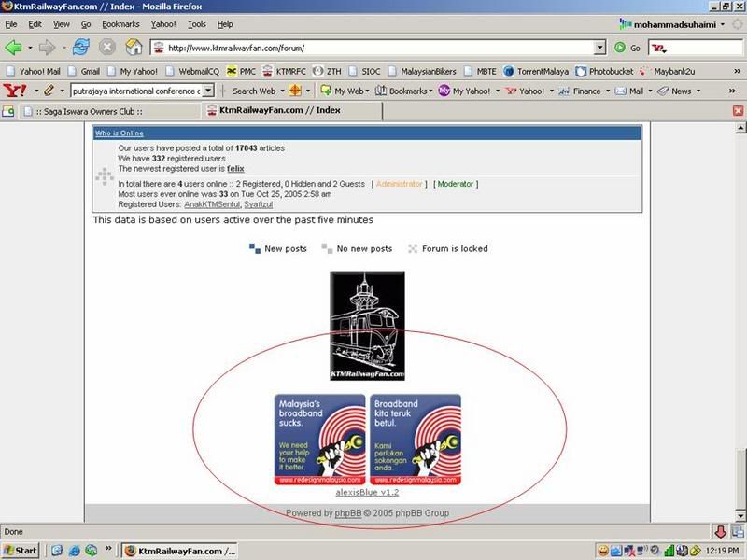Open the Help menu
747x560 pixels.
(x=225, y=24)
